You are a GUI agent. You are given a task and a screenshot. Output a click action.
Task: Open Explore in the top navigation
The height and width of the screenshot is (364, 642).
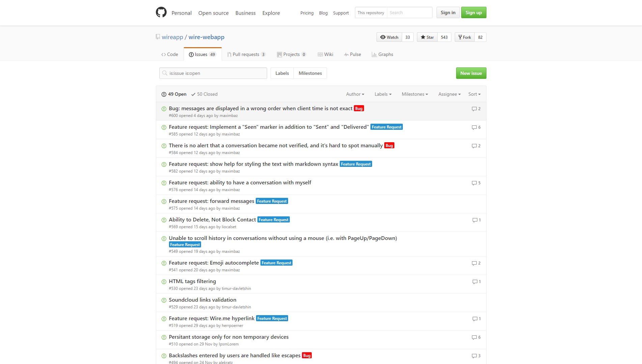tap(271, 13)
